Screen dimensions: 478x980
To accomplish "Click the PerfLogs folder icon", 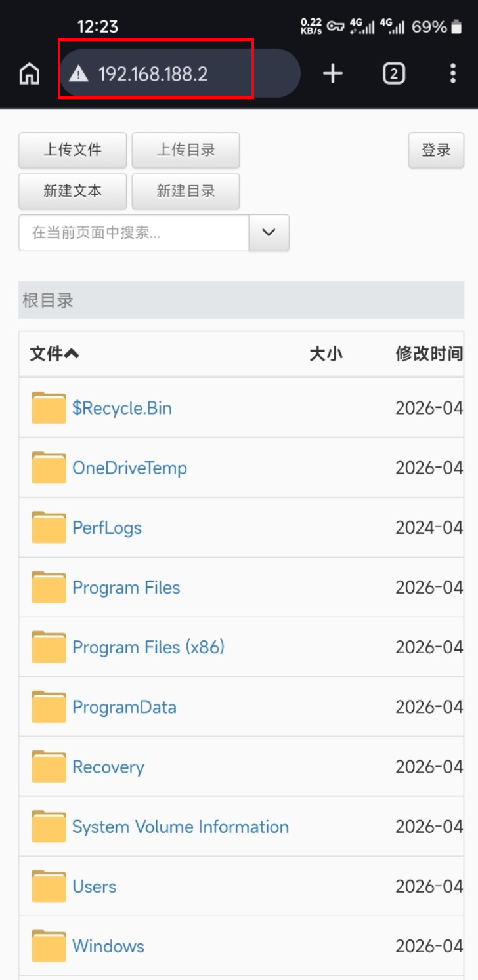I will click(49, 527).
